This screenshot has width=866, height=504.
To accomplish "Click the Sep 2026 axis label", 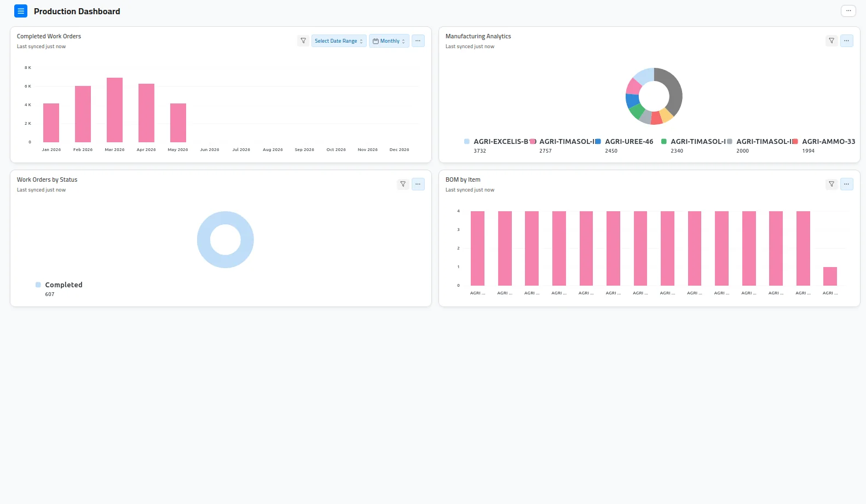I will pos(304,150).
